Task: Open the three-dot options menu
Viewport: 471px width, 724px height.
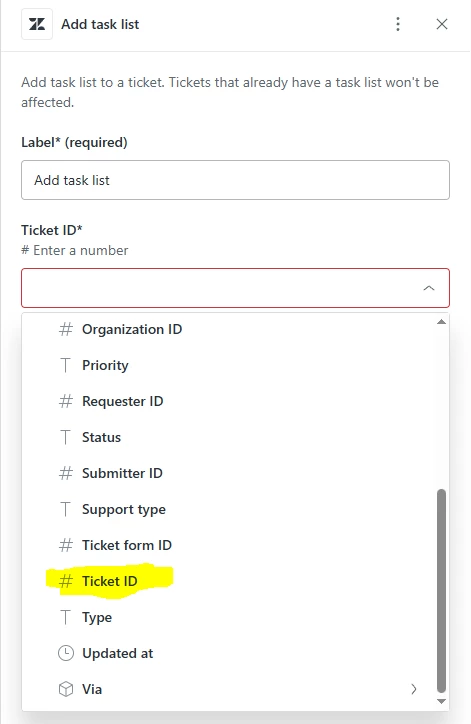Action: coord(398,24)
